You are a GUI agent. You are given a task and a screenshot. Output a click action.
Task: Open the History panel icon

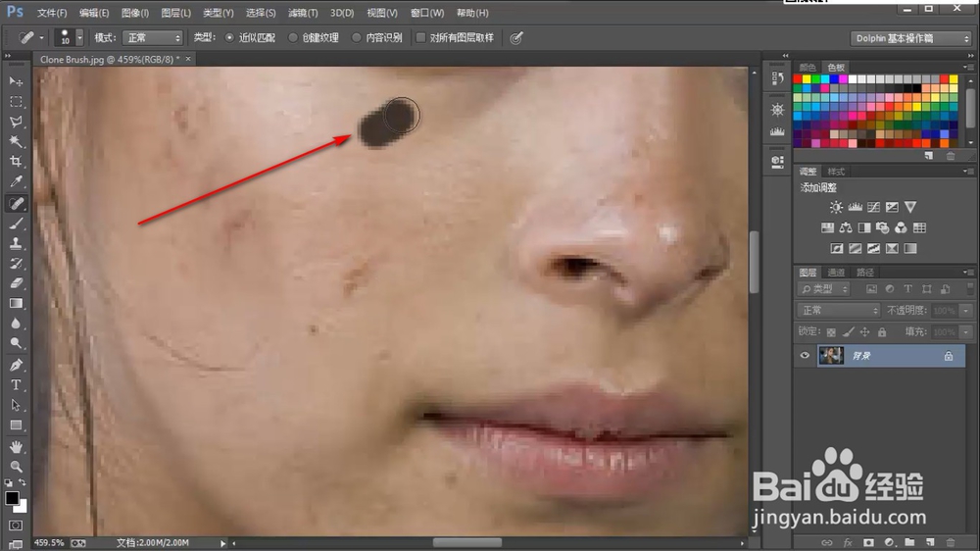pos(777,77)
